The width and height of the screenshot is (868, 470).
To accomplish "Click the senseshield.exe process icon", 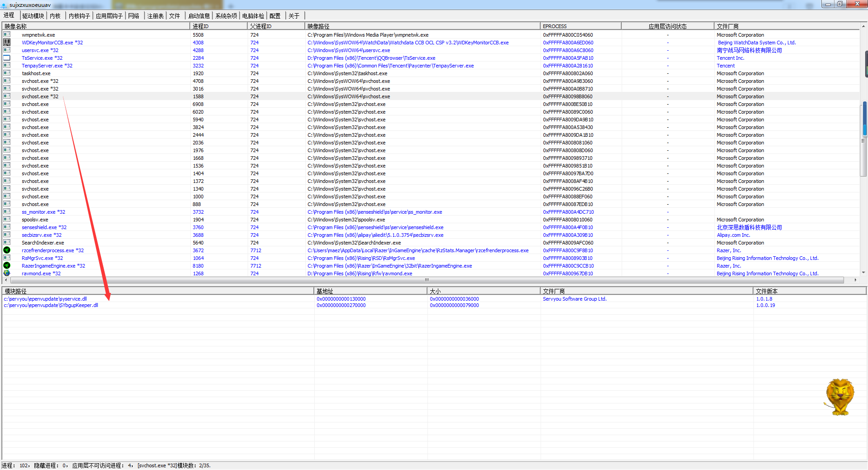I will [x=7, y=227].
